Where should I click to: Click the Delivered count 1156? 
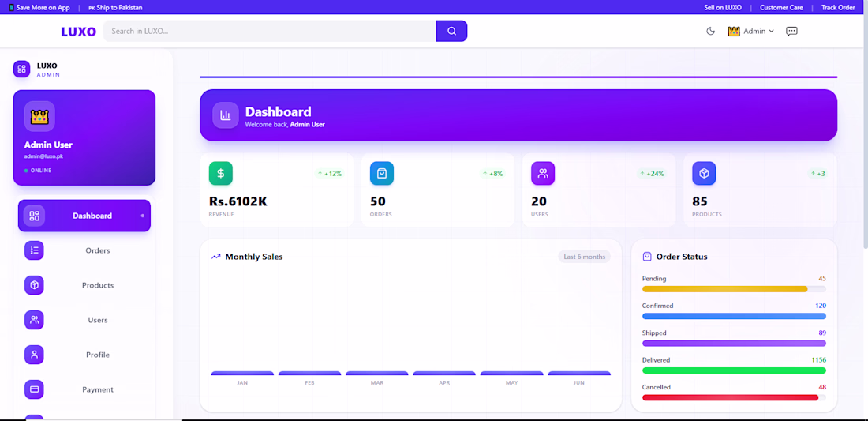click(x=819, y=360)
